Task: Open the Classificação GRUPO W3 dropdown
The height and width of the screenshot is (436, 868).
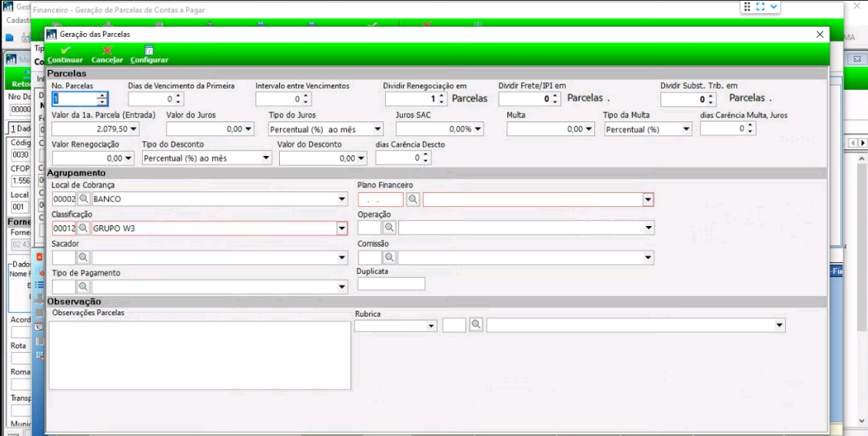Action: pos(341,228)
